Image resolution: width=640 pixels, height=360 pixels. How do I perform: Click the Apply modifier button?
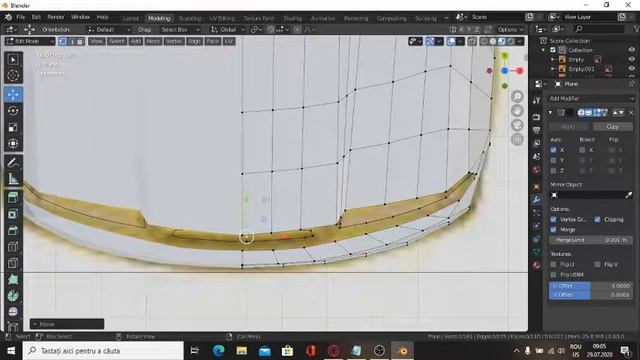point(568,127)
